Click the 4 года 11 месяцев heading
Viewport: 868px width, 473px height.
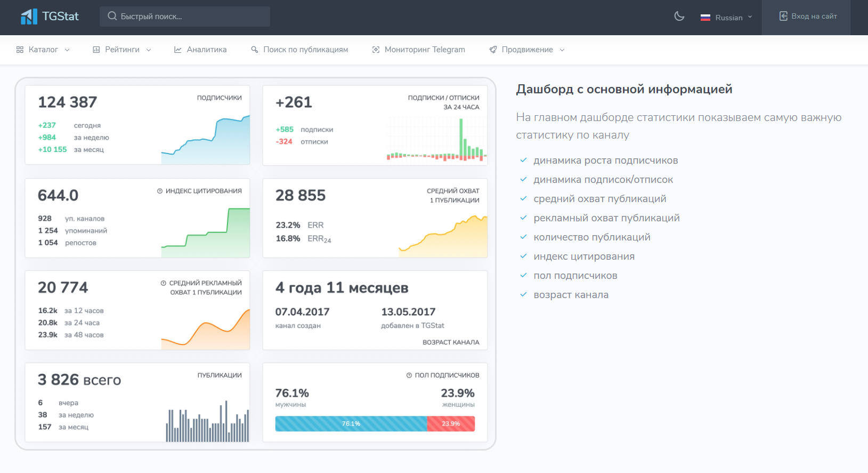coord(342,287)
